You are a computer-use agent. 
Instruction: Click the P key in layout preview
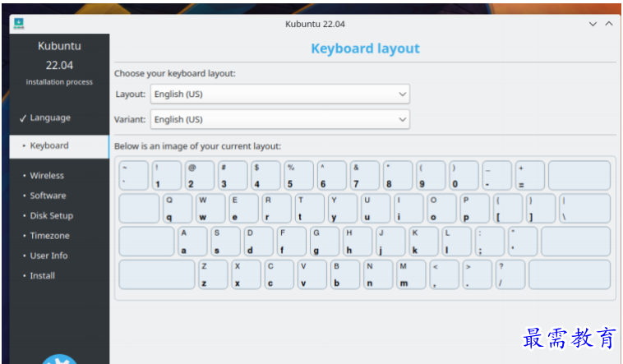[x=474, y=208]
